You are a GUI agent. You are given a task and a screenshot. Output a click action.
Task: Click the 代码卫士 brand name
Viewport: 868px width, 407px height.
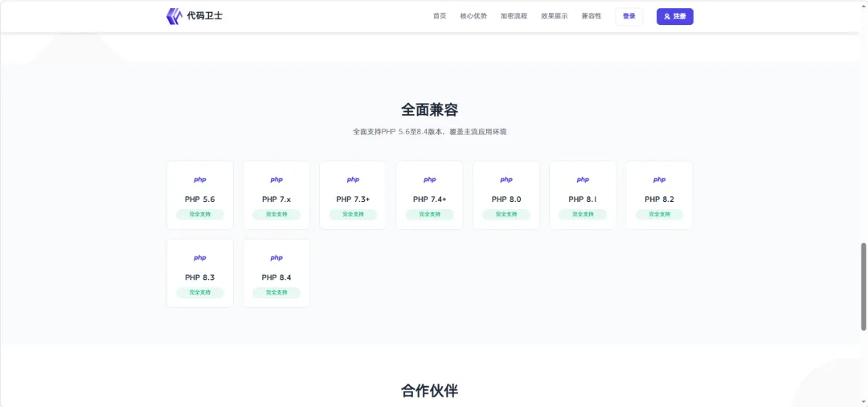pos(205,16)
